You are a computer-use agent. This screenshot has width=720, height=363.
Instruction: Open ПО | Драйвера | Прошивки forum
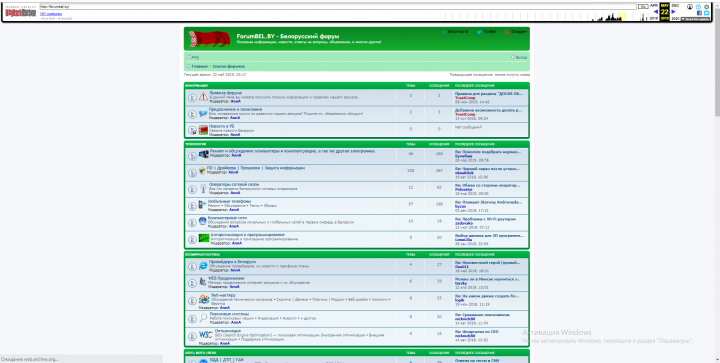(x=256, y=168)
